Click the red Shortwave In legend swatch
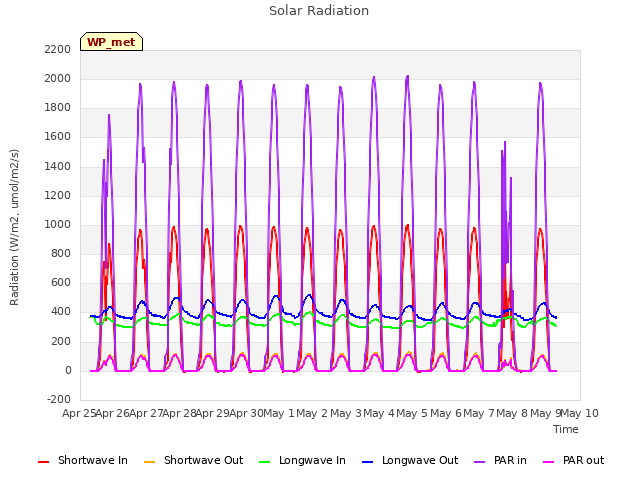 43,462
